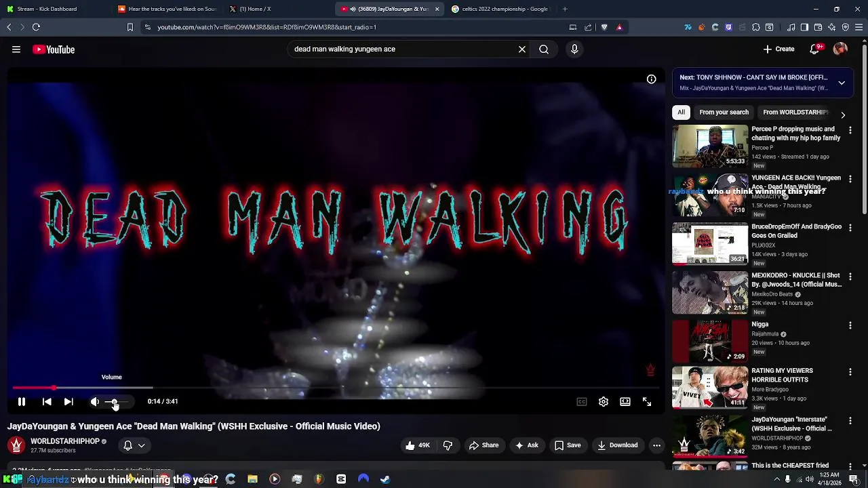Open the Ask AI button
This screenshot has height=488, width=868.
pos(527,445)
